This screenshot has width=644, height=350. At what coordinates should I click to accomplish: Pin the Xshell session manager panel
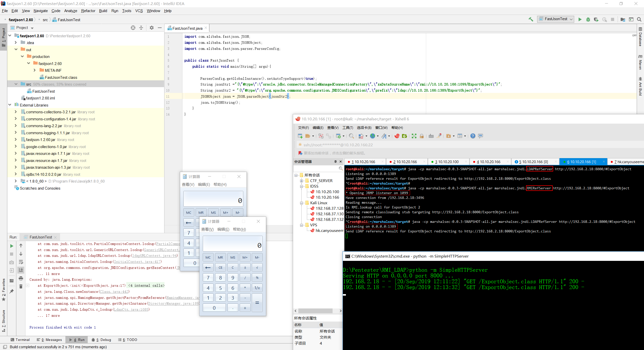[335, 162]
